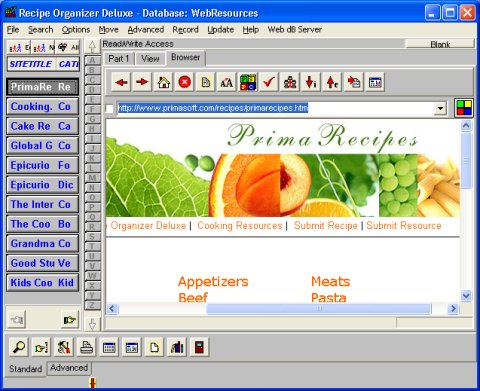This screenshot has width=480, height=391.
Task: Select the 'Cake Re Ca' record
Action: [x=42, y=126]
